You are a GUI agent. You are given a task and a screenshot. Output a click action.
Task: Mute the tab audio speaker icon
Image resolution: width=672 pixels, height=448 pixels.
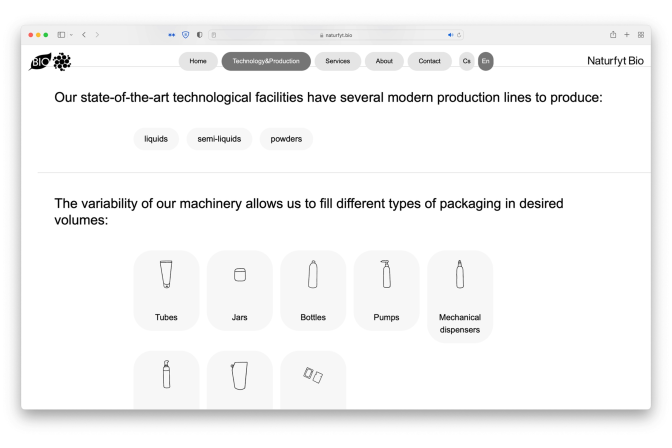click(x=450, y=35)
